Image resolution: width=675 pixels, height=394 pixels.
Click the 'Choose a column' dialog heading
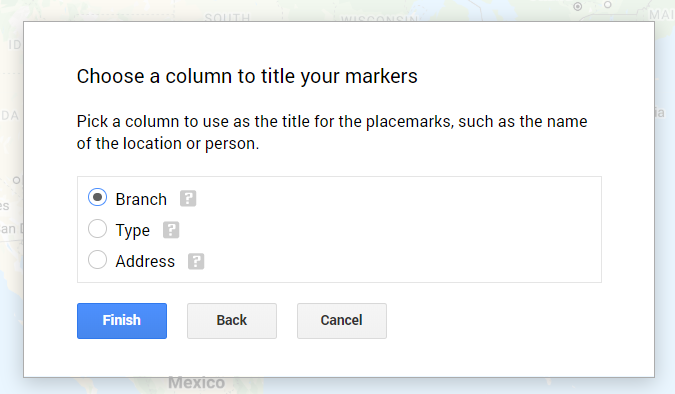[247, 76]
